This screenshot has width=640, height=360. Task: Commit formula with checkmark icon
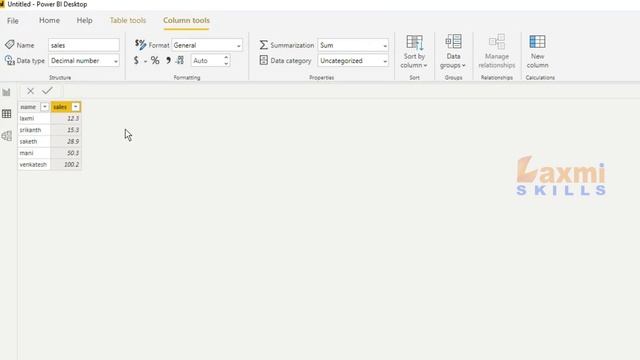(x=47, y=91)
